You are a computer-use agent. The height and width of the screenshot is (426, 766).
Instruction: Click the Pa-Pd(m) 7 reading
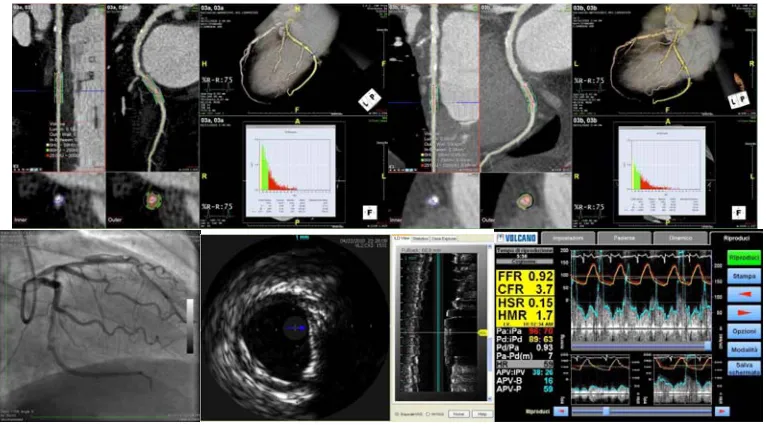[525, 356]
